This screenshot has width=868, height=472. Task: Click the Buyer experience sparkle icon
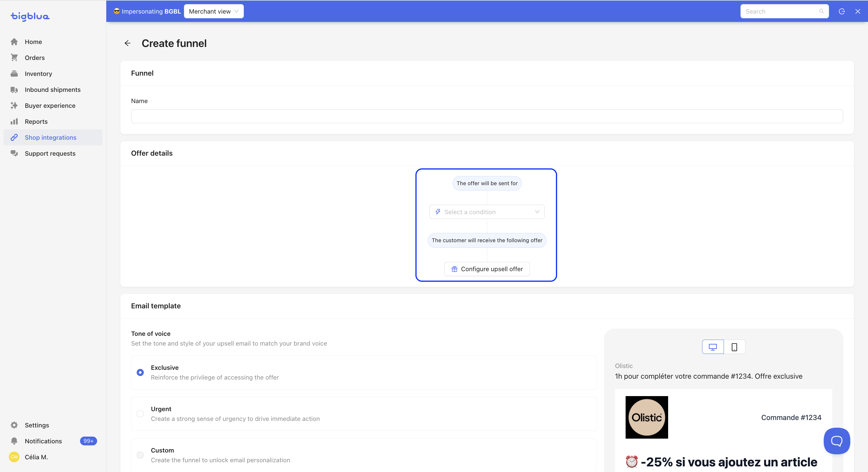14,105
